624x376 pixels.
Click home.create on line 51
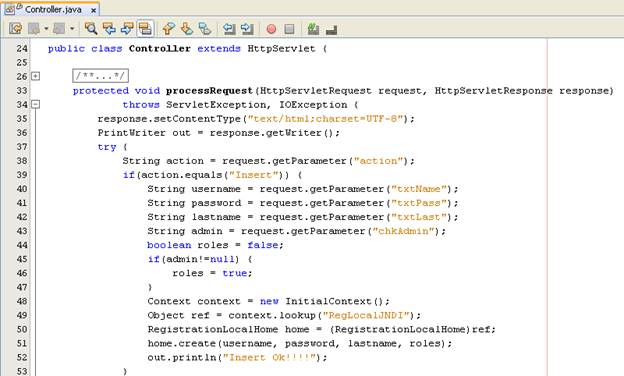pyautogui.click(x=181, y=343)
